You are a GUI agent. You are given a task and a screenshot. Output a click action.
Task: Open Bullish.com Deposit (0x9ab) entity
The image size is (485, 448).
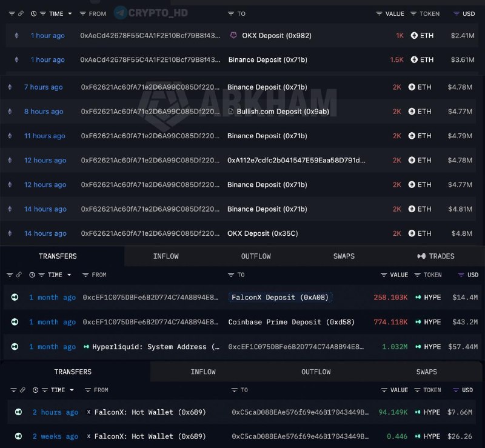tap(283, 112)
